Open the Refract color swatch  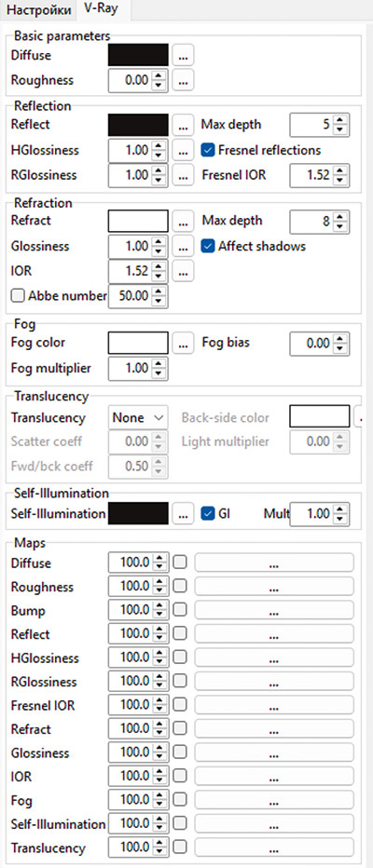coord(138,221)
